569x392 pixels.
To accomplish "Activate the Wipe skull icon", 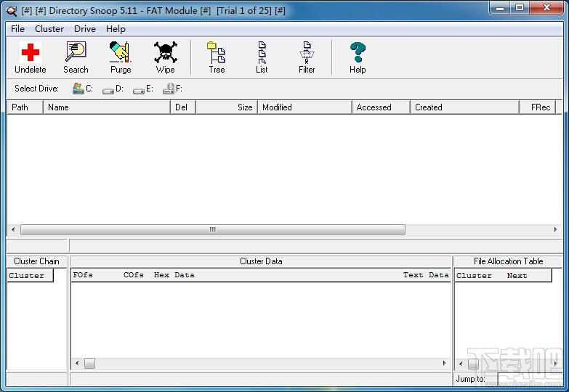I will 165,52.
